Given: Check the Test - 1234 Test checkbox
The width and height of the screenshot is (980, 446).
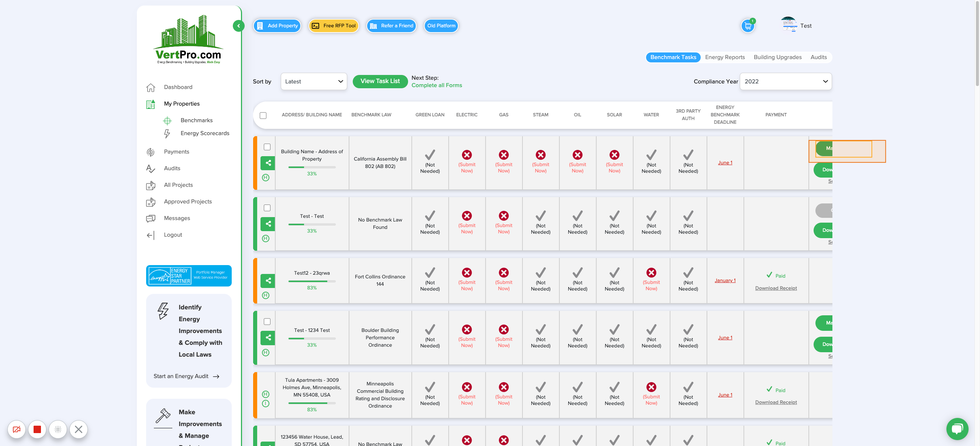Looking at the screenshot, I should (267, 322).
